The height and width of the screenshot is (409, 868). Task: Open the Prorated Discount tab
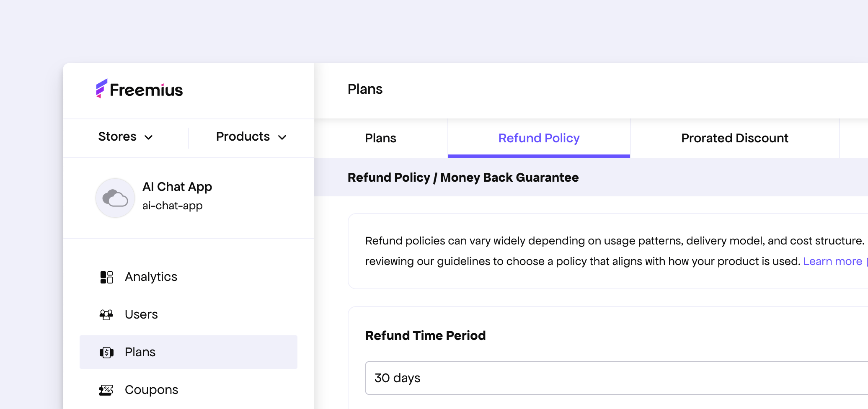(734, 138)
